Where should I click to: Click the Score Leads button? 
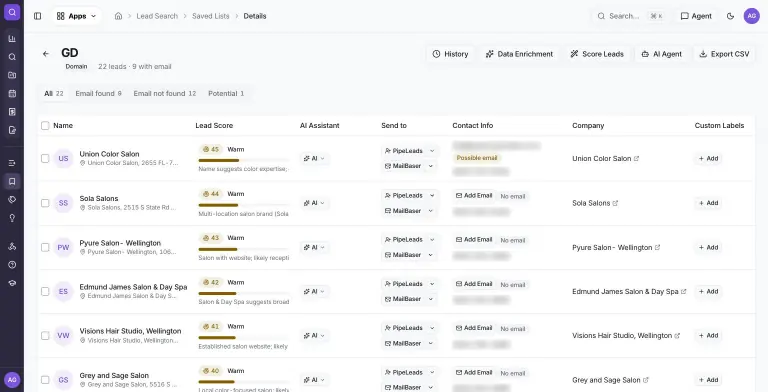(597, 54)
